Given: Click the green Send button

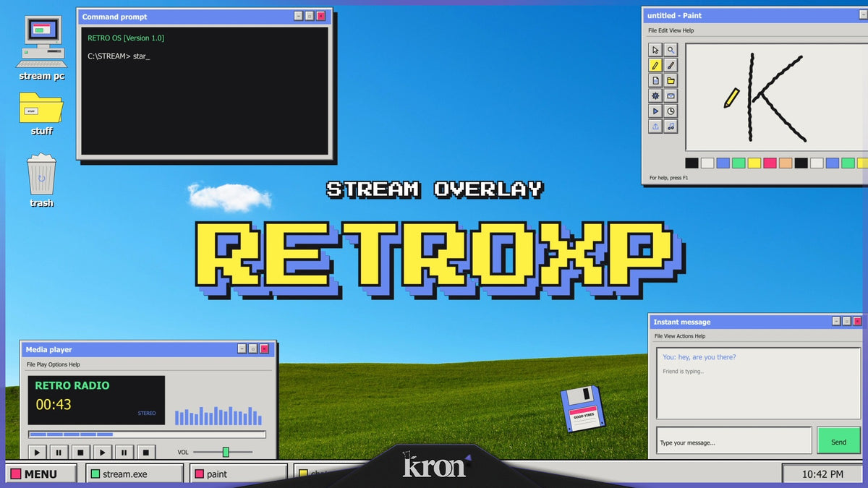Looking at the screenshot, I should click(838, 441).
